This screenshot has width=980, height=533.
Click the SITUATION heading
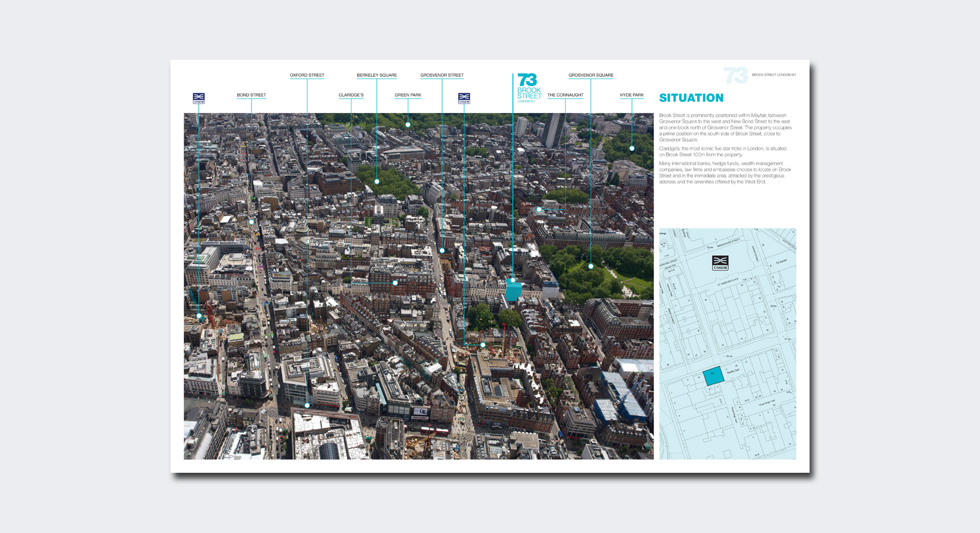(691, 98)
